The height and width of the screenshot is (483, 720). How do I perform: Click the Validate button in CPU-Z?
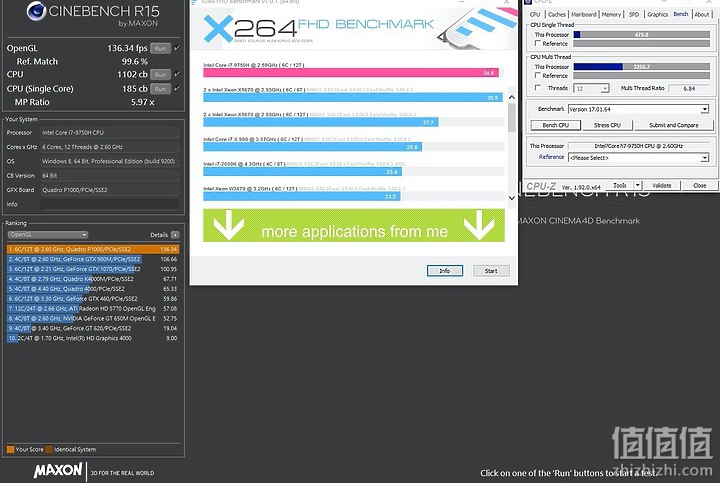coord(662,185)
